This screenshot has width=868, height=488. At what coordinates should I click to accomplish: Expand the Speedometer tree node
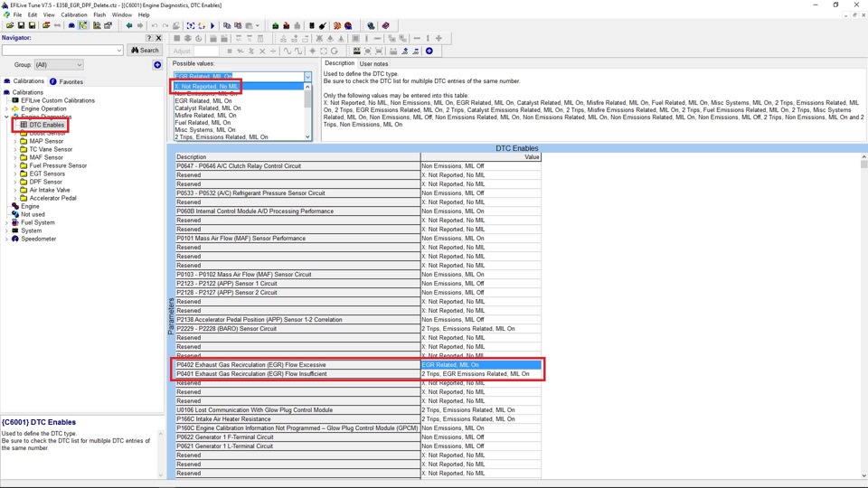6,239
